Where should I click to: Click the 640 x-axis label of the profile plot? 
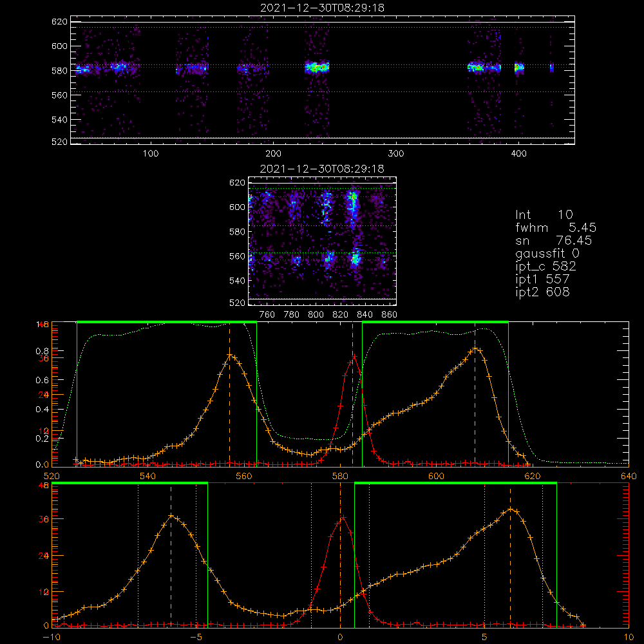[629, 477]
